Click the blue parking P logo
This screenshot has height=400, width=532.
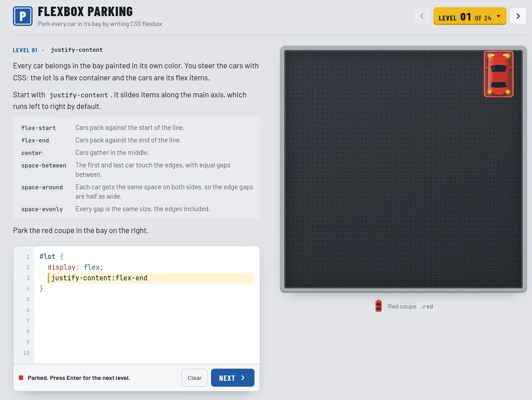click(x=23, y=16)
